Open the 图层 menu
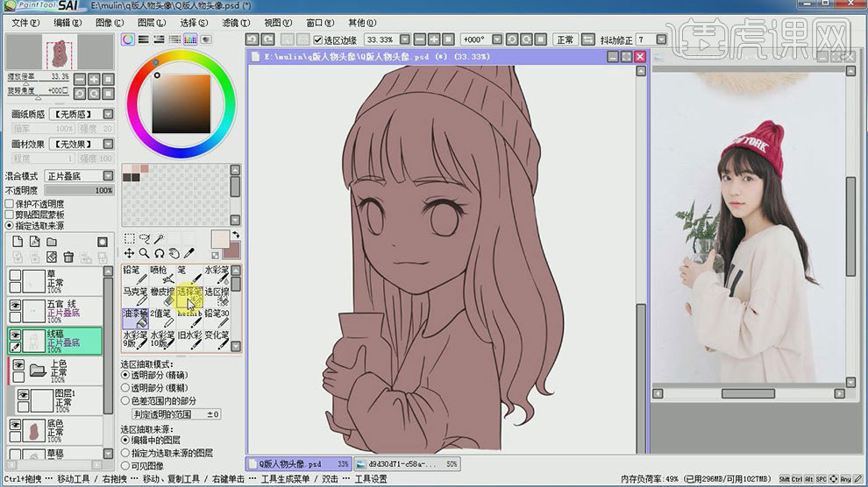This screenshot has height=487, width=868. click(x=152, y=22)
